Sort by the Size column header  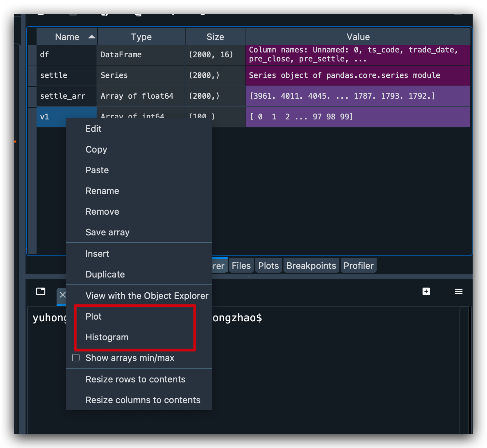[x=215, y=37]
